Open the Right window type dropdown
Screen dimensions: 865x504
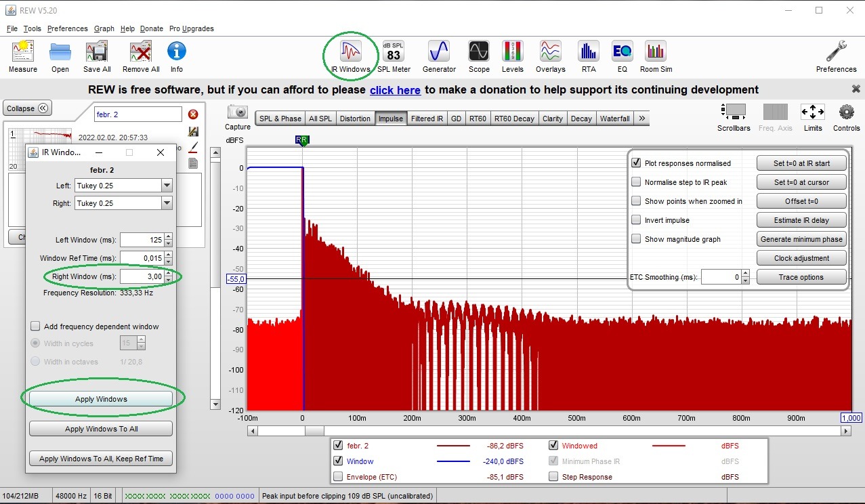point(167,203)
